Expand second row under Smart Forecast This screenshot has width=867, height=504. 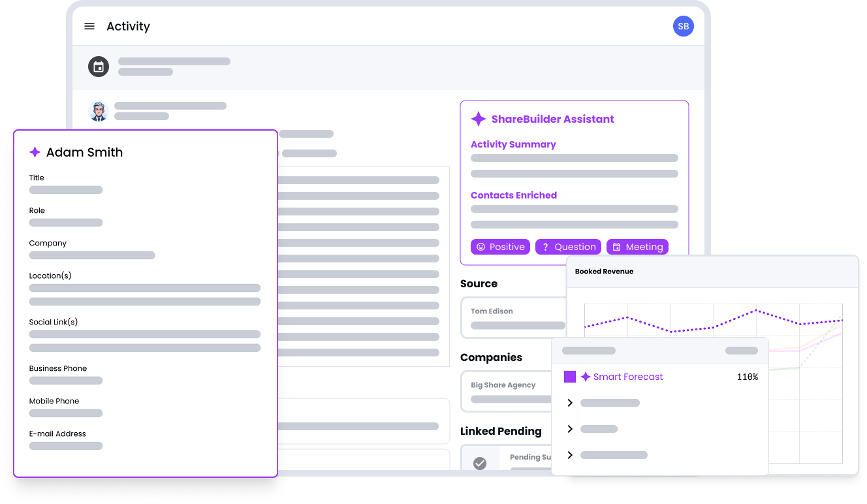click(x=570, y=429)
